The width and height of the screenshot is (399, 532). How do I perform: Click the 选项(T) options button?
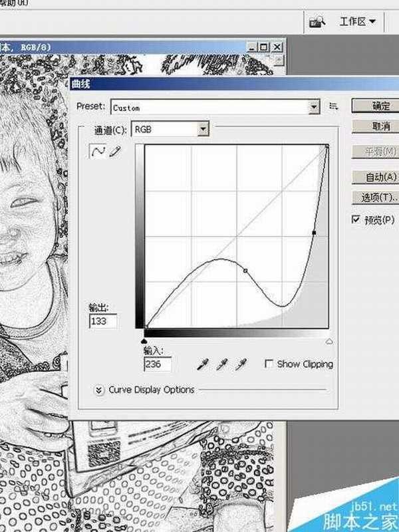click(x=376, y=197)
